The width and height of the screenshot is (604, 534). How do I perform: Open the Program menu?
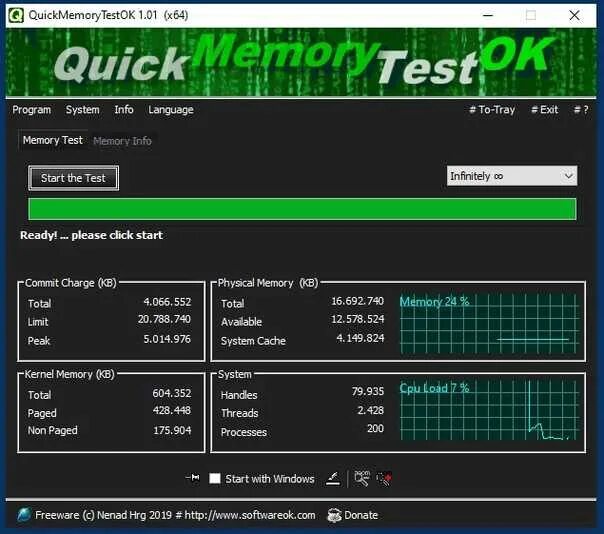(32, 110)
